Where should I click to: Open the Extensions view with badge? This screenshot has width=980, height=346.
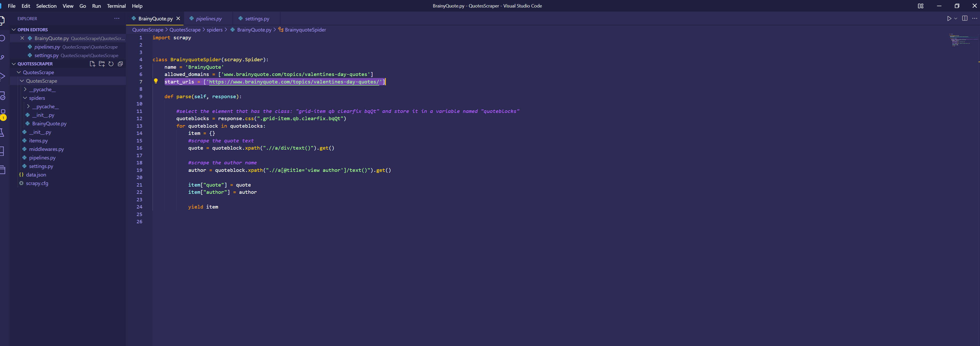point(3,114)
